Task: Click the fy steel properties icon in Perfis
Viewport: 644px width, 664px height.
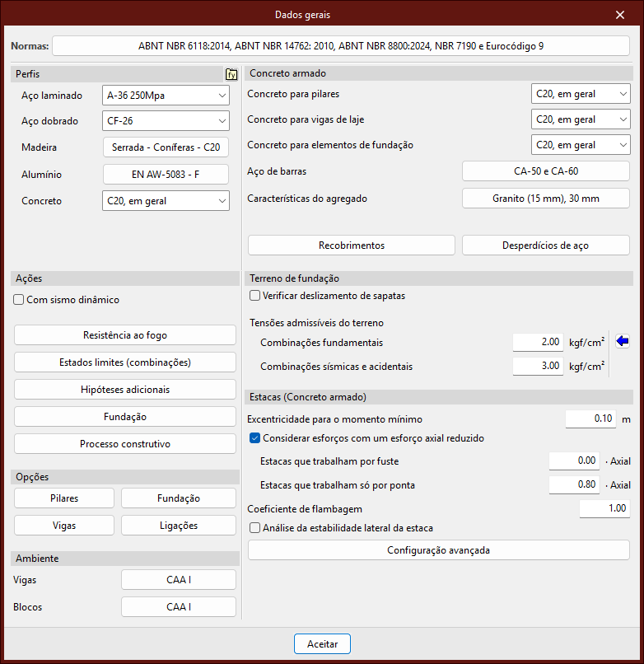Action: (x=231, y=74)
